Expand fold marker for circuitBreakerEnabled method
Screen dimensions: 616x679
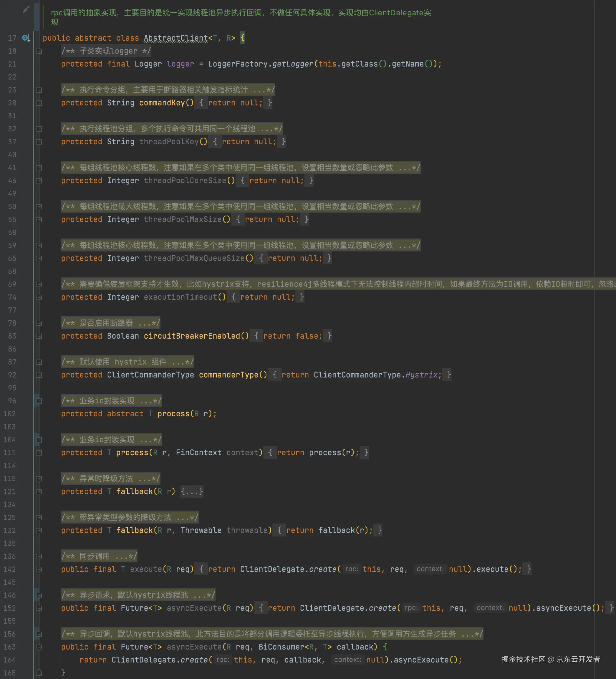point(39,336)
